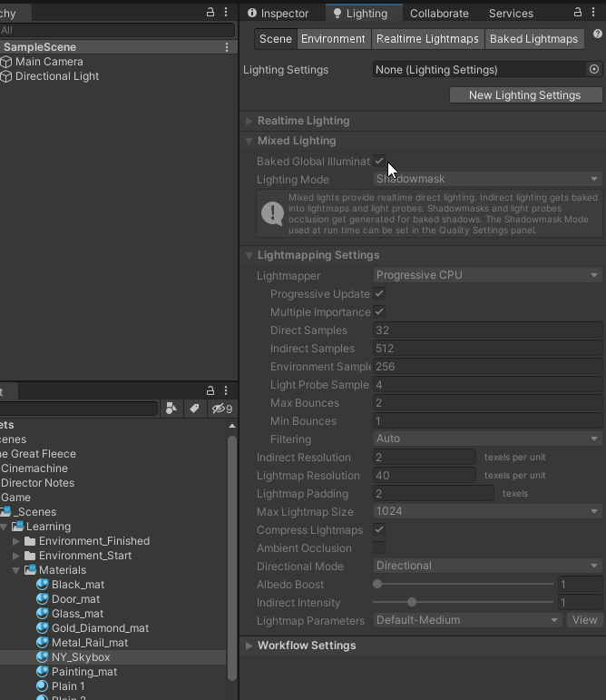
Task: Toggle hidden packages visibility icon
Action: pyautogui.click(x=221, y=409)
